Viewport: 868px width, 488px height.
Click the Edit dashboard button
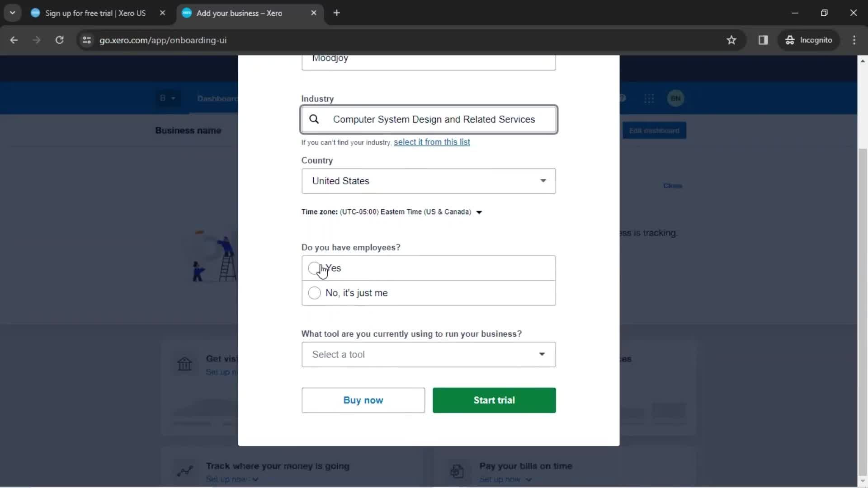pos(654,131)
